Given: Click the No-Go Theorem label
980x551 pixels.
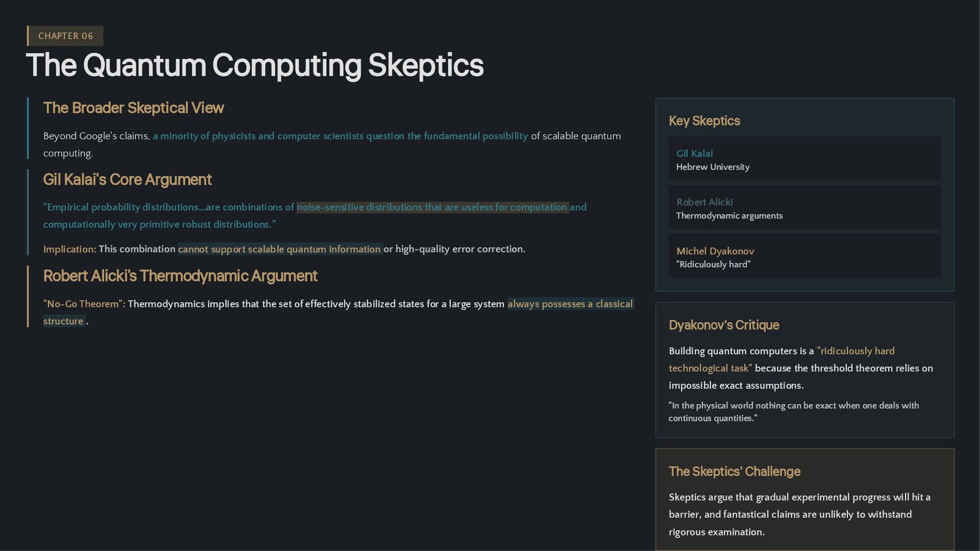Looking at the screenshot, I should click(84, 304).
